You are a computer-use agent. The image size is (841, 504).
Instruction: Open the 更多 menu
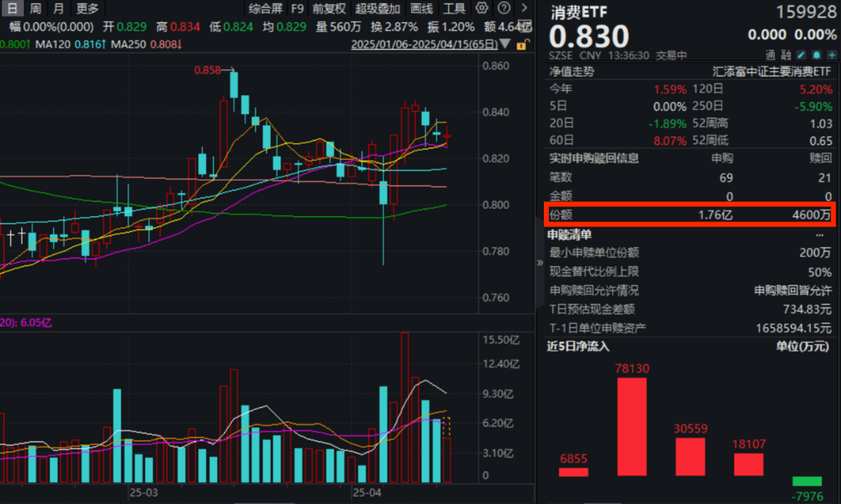(x=86, y=9)
